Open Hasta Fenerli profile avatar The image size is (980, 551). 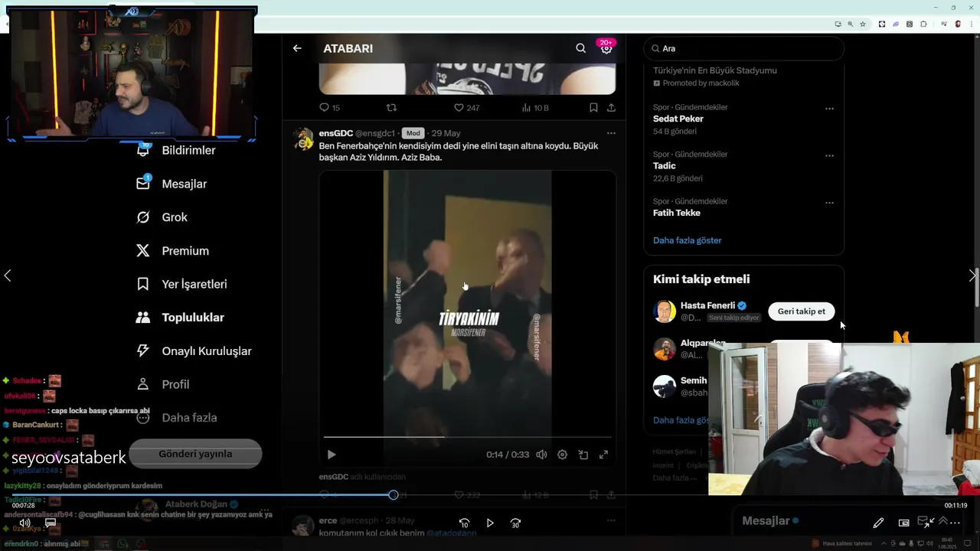pyautogui.click(x=665, y=311)
